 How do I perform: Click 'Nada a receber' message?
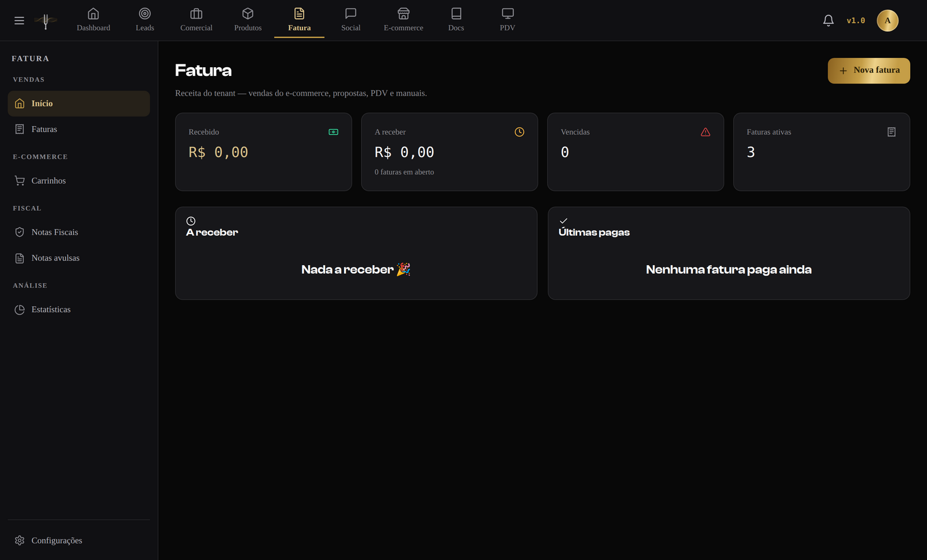point(356,270)
